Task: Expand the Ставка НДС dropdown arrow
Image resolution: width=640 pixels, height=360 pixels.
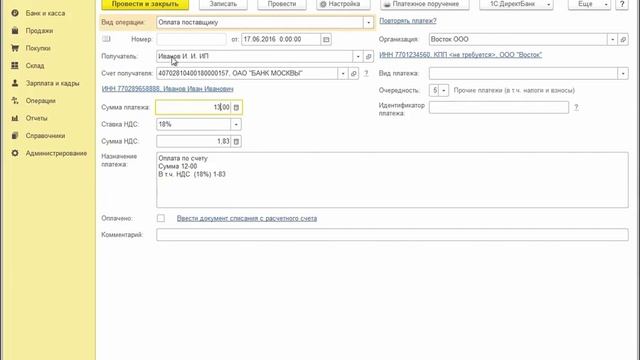Action: (236, 124)
